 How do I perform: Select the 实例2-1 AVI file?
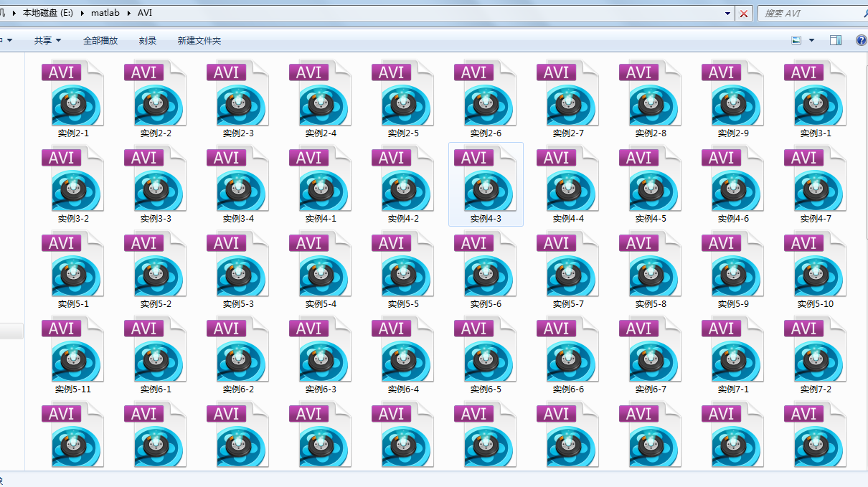pyautogui.click(x=73, y=99)
